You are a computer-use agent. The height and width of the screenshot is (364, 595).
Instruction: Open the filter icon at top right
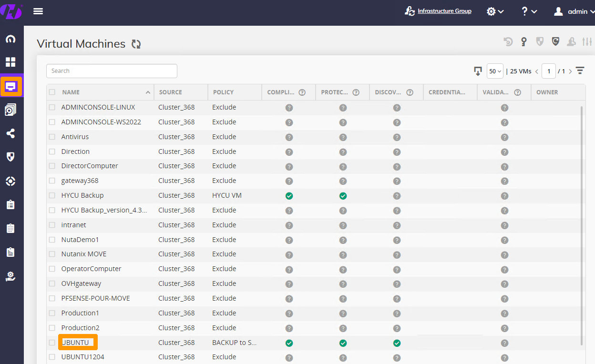(x=580, y=71)
